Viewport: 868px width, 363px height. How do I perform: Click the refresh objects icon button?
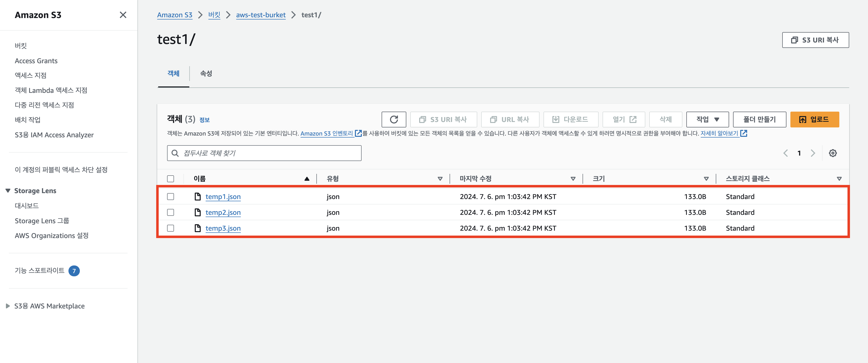point(393,120)
